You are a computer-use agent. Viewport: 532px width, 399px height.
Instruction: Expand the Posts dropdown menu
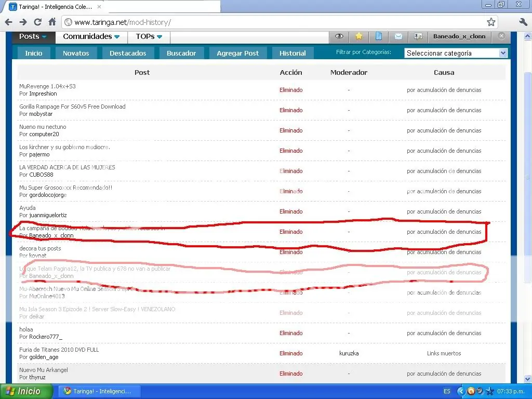coord(33,37)
